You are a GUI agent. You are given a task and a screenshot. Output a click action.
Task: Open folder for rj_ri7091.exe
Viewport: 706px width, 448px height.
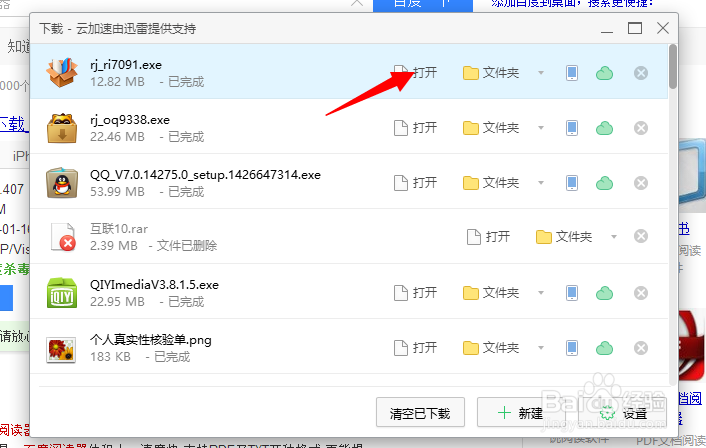click(491, 72)
